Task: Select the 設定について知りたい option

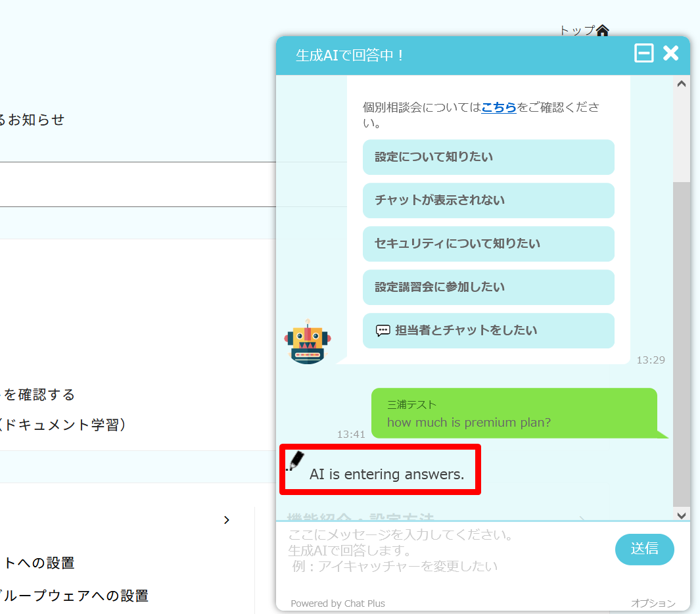Action: tap(488, 157)
